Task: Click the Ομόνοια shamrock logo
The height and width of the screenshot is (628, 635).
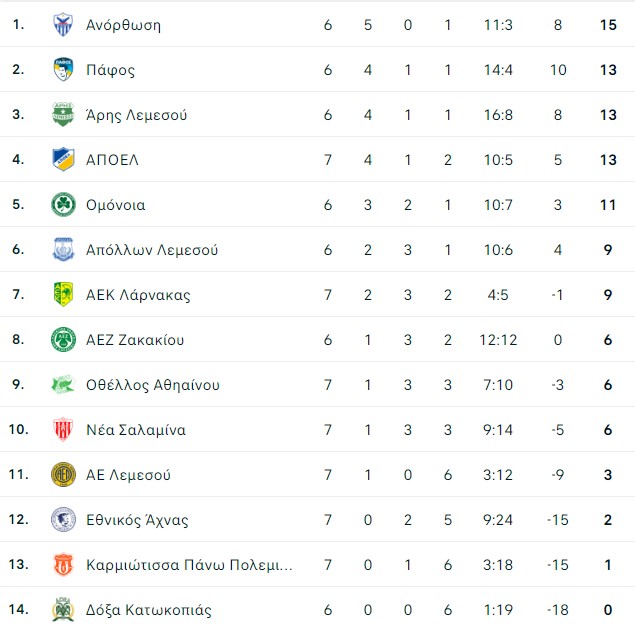Action: click(63, 205)
